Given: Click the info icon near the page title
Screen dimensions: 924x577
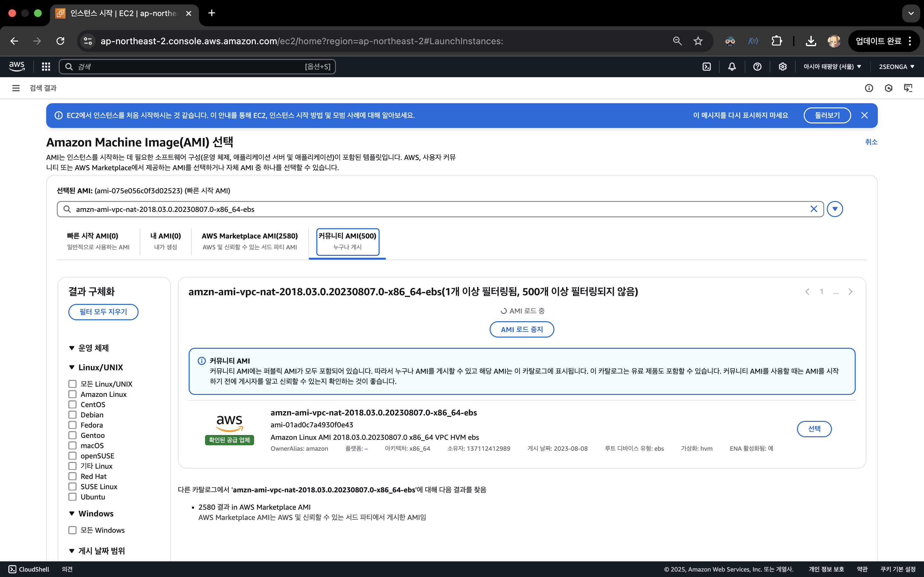Looking at the screenshot, I should (x=868, y=88).
